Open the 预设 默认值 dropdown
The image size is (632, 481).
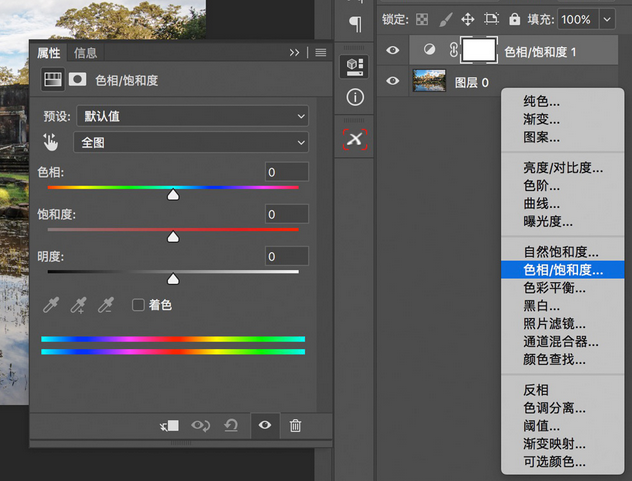192,116
